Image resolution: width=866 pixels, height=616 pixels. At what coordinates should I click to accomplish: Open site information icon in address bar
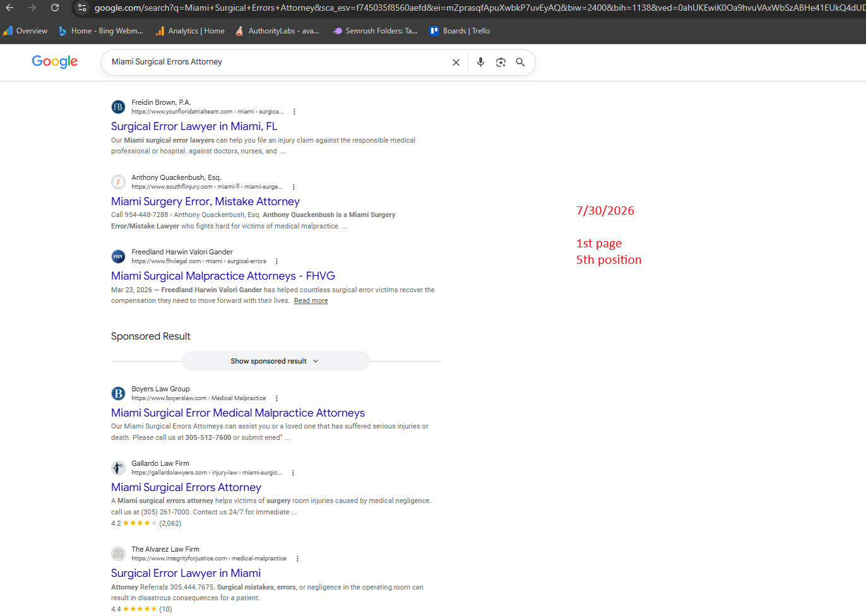[82, 8]
